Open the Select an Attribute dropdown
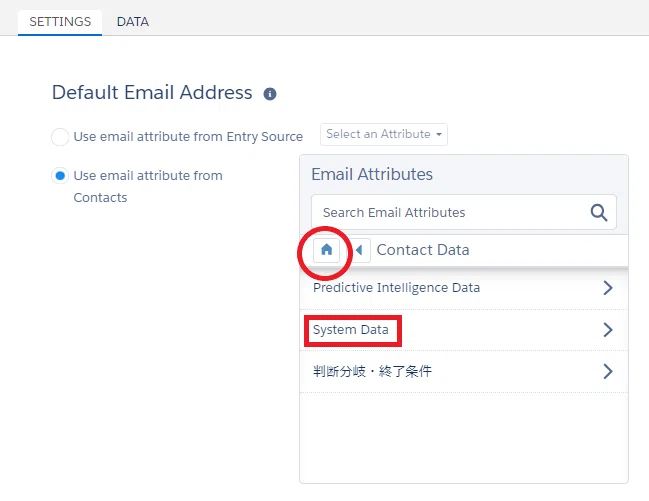This screenshot has width=649, height=501. [x=384, y=134]
